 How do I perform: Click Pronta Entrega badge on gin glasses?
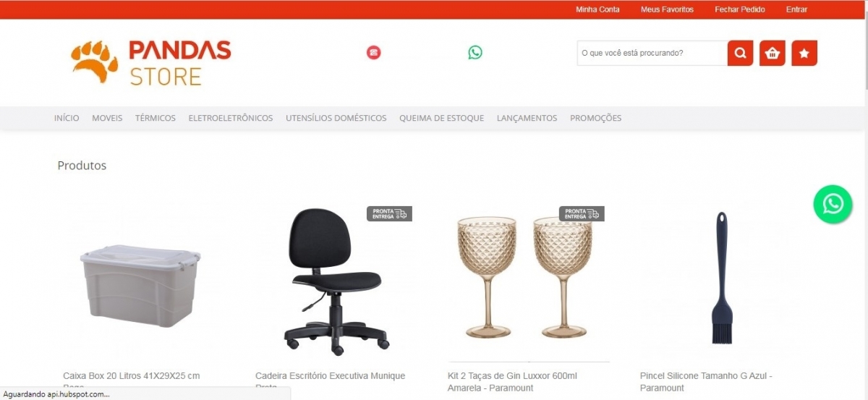click(582, 213)
